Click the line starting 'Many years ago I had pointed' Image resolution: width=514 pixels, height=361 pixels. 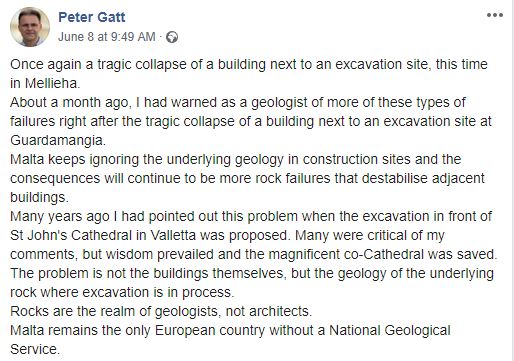click(x=251, y=216)
